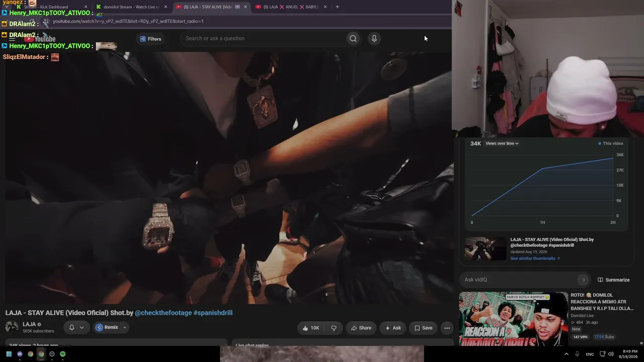Open a new browser tab
The image size is (644, 362).
[337, 7]
